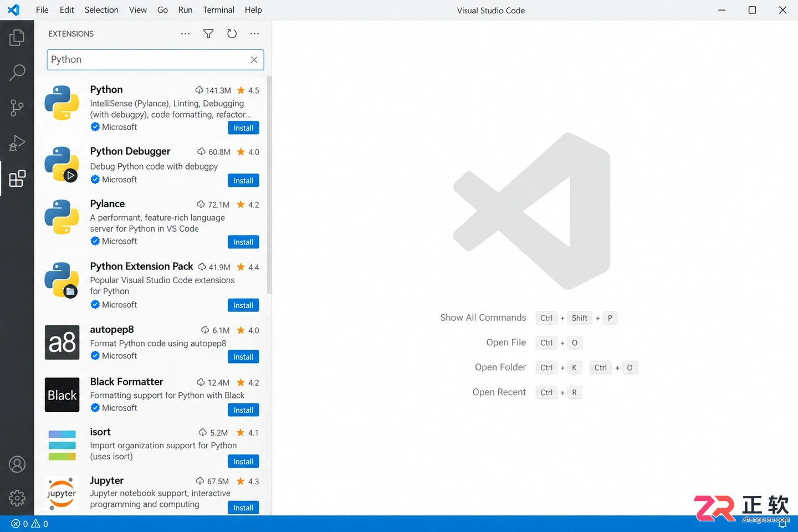Open the View menu
The height and width of the screenshot is (532, 798).
click(138, 10)
